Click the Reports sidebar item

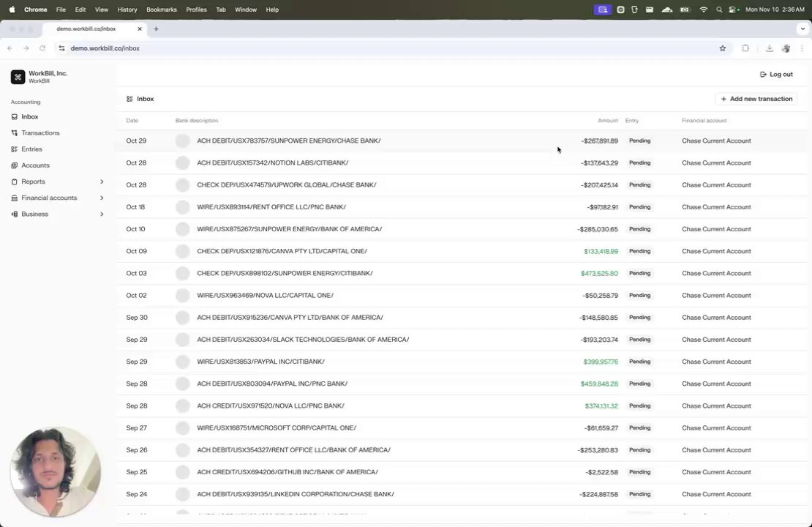33,182
